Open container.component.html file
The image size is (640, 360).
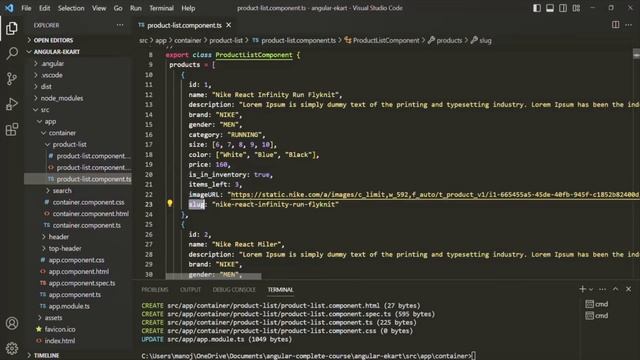point(91,213)
